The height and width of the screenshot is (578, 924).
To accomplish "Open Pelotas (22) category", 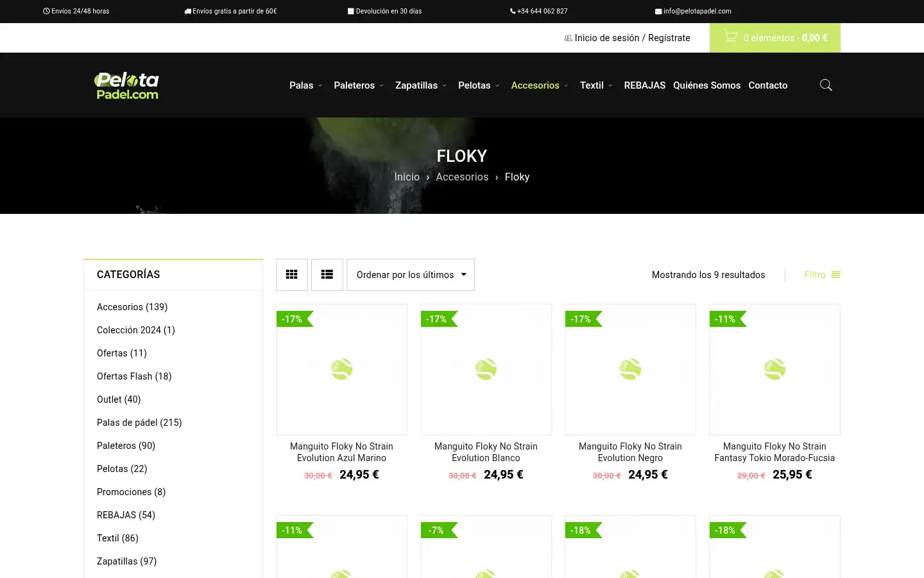I will 122,469.
